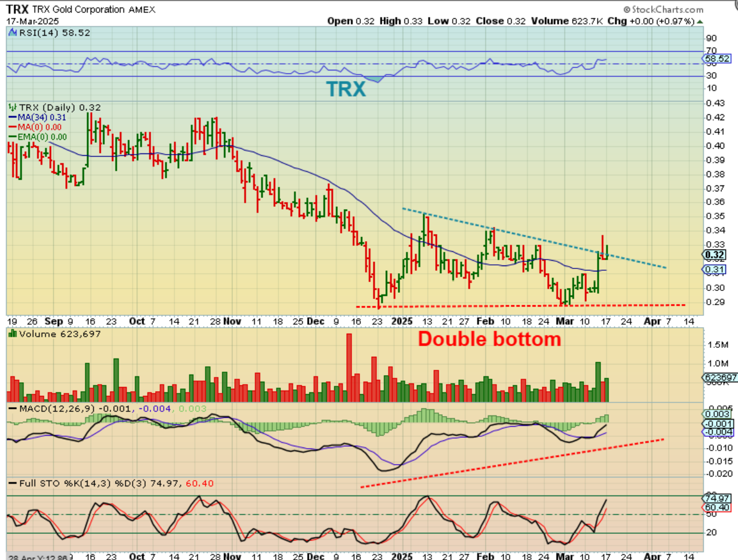
Task: Click the 2025 label on the price axis
Action: pyautogui.click(x=402, y=321)
